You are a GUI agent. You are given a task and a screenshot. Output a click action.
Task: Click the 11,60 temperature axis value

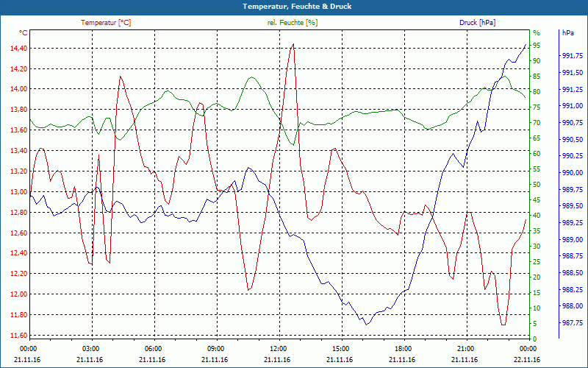[18, 335]
